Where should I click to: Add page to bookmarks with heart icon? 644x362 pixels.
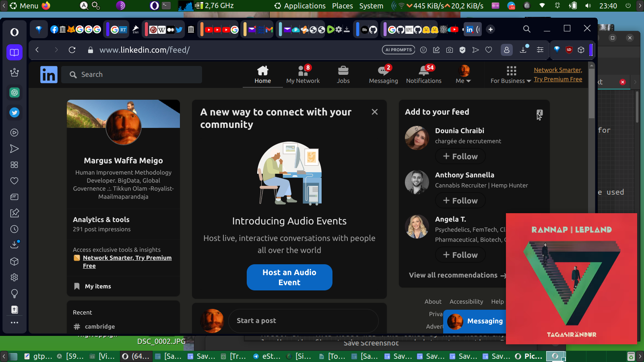[489, 50]
